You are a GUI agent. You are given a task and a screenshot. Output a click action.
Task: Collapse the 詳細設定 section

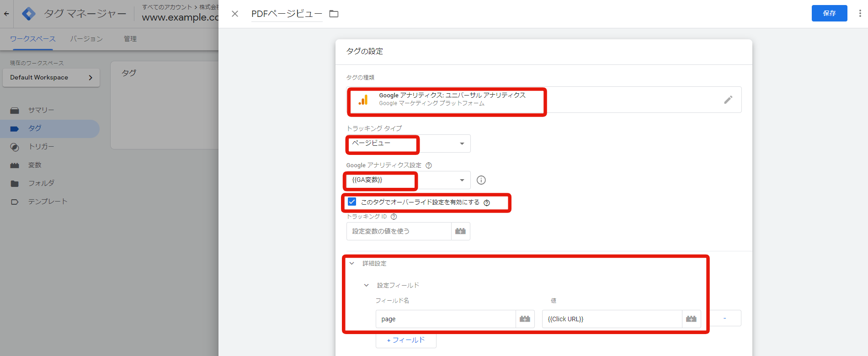pos(352,263)
